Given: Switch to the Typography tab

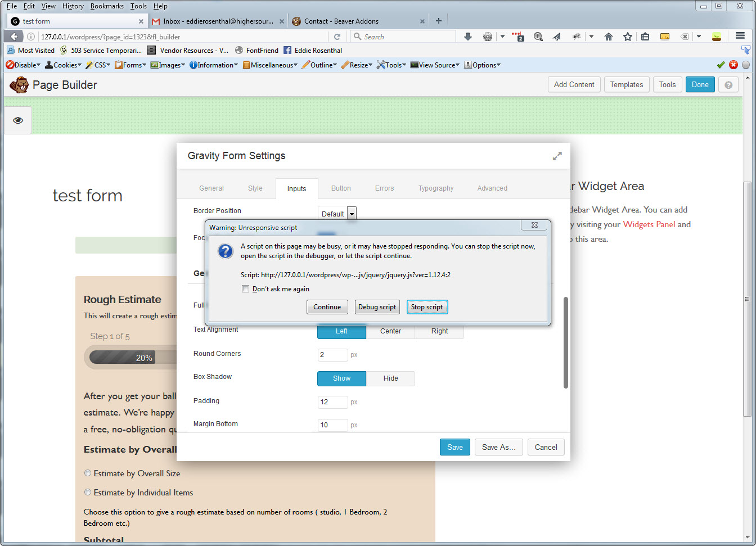Looking at the screenshot, I should tap(436, 188).
